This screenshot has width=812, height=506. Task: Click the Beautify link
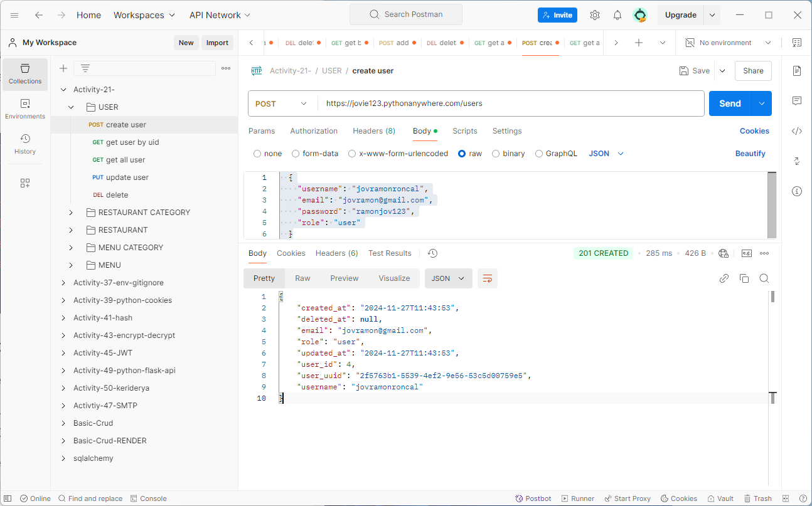tap(751, 154)
